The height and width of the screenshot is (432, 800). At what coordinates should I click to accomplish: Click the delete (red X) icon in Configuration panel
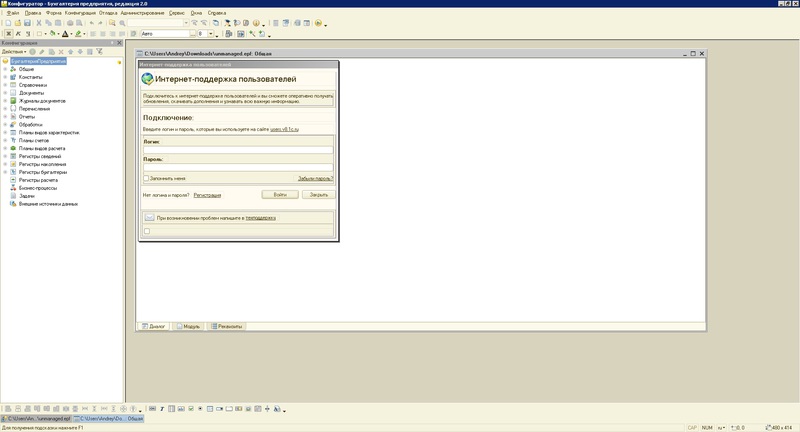(x=61, y=52)
